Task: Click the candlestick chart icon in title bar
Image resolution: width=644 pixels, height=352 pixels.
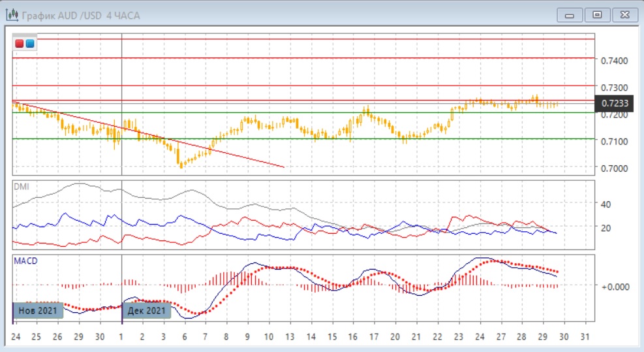Action: 12,14
